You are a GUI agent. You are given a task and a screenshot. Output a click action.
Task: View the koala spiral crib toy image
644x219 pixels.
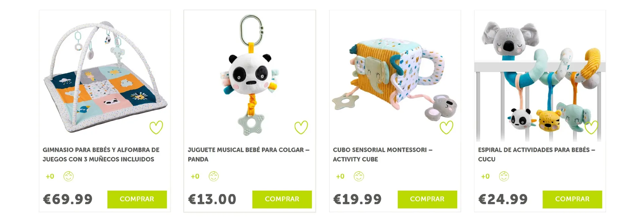[x=540, y=76]
